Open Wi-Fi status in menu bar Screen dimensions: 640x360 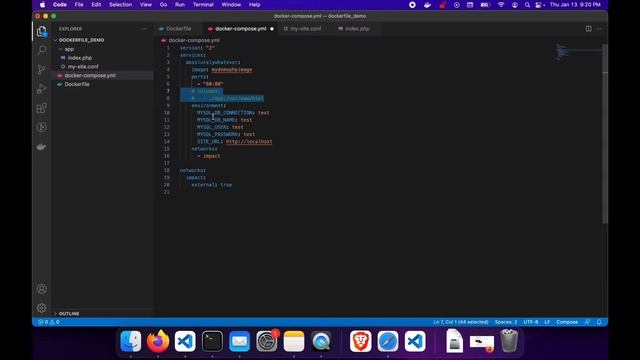point(501,5)
